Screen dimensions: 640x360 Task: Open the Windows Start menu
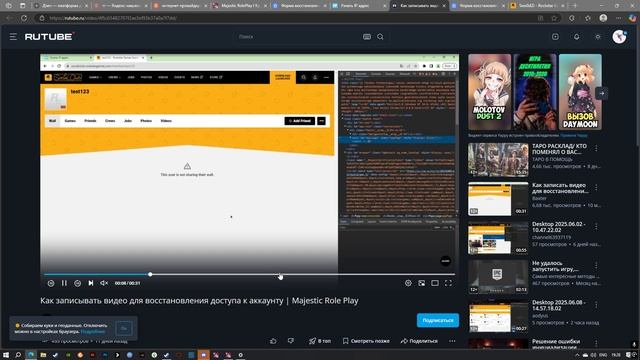pos(6,355)
